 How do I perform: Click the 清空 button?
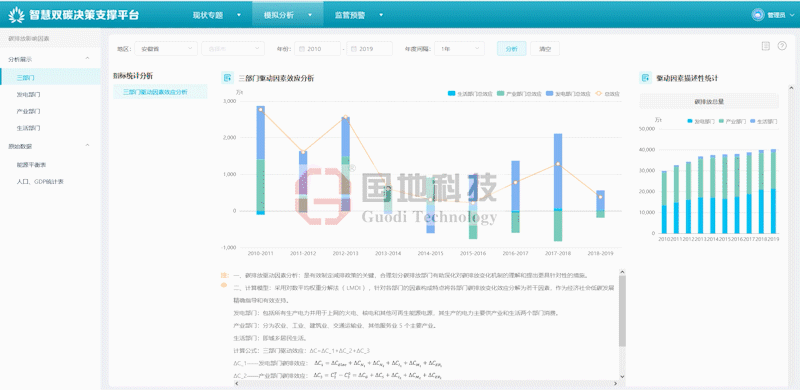[545, 49]
